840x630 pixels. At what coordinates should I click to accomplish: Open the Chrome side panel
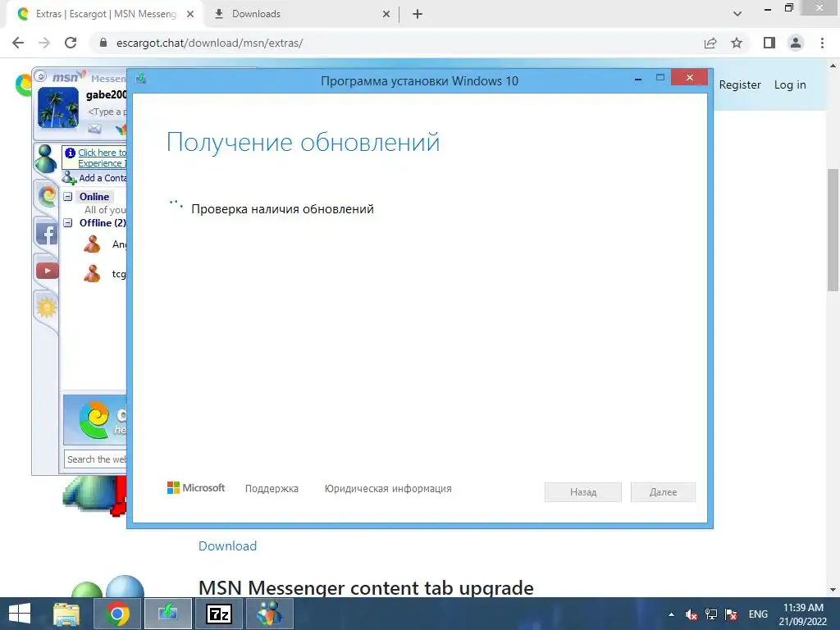(769, 43)
